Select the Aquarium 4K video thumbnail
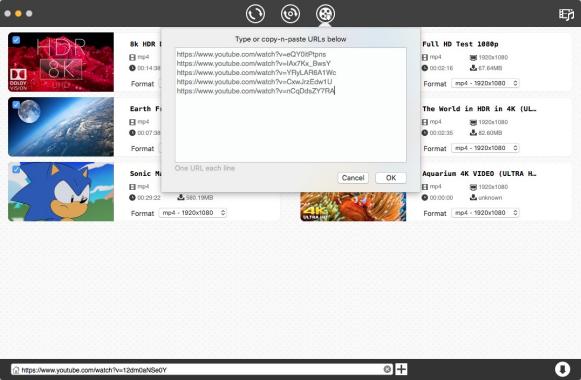Screen dimensions: 581x380 (x=353, y=207)
